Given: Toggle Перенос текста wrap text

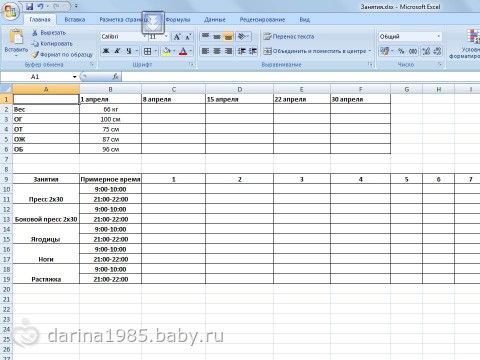Looking at the screenshot, I should click(x=289, y=36).
